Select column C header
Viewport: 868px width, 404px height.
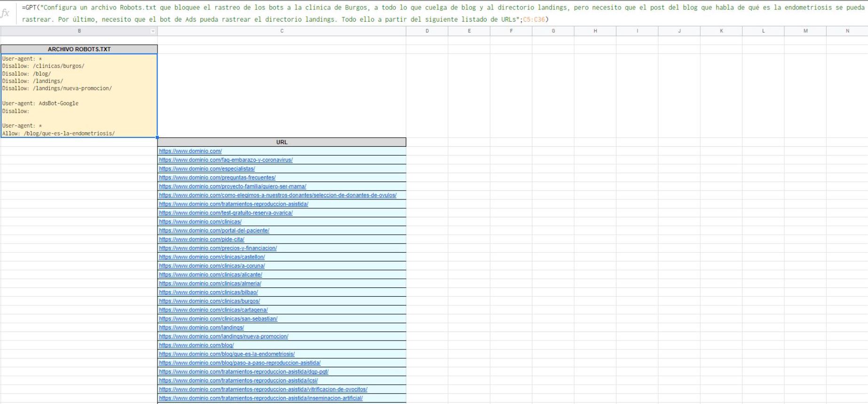[x=282, y=31]
